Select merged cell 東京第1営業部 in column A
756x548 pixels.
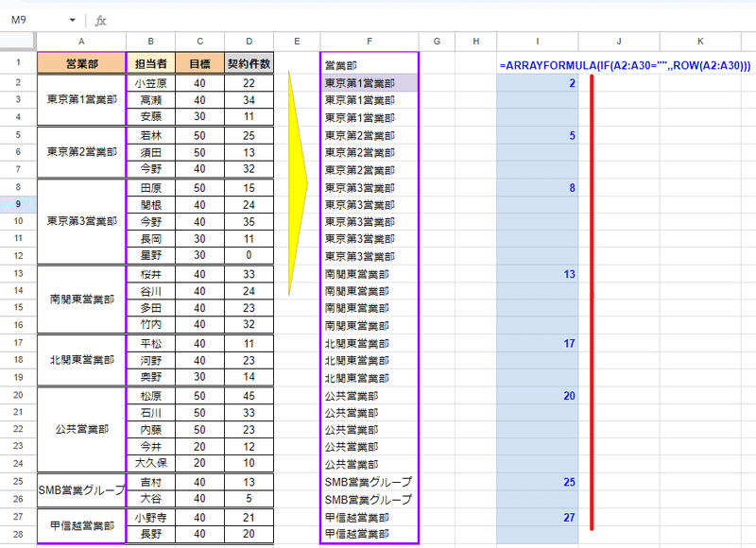point(81,100)
